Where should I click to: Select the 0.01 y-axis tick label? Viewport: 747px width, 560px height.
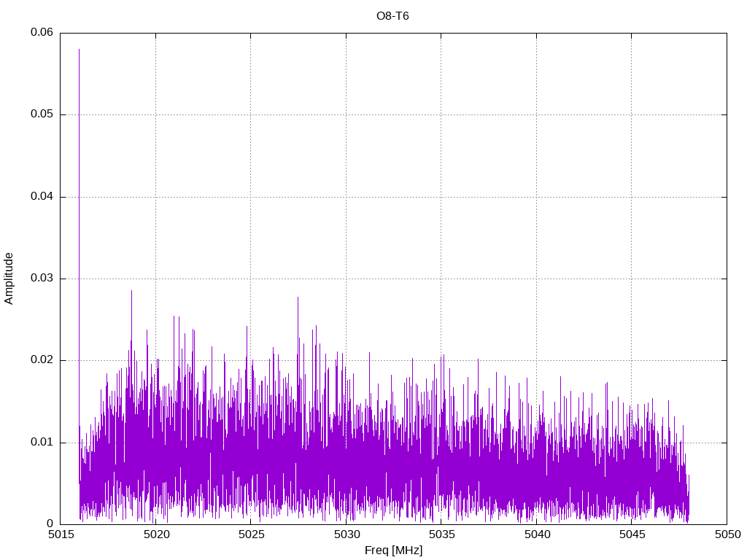(42, 443)
